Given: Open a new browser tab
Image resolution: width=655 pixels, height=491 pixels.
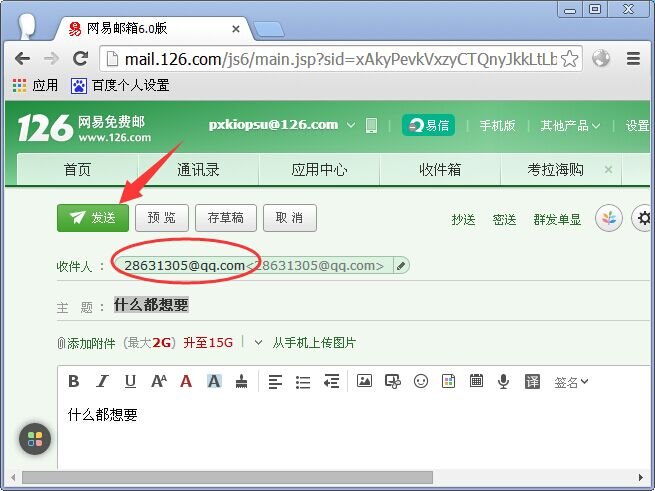Looking at the screenshot, I should coord(269,29).
